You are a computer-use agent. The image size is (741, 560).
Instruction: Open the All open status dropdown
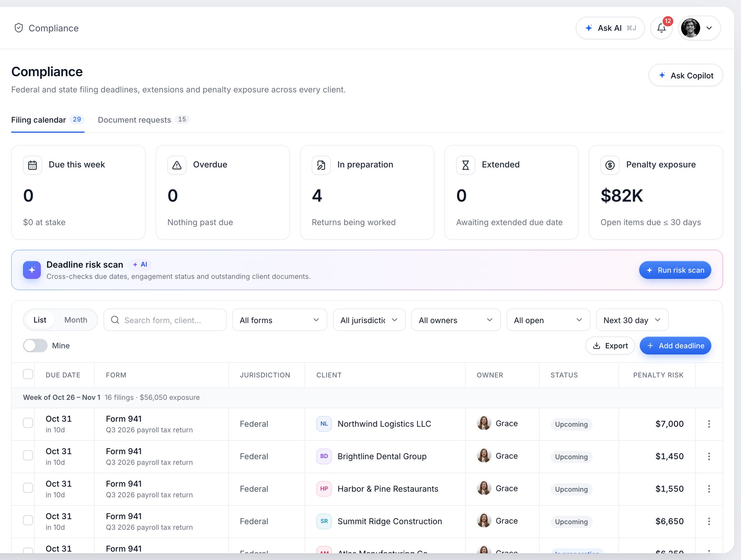[548, 320]
